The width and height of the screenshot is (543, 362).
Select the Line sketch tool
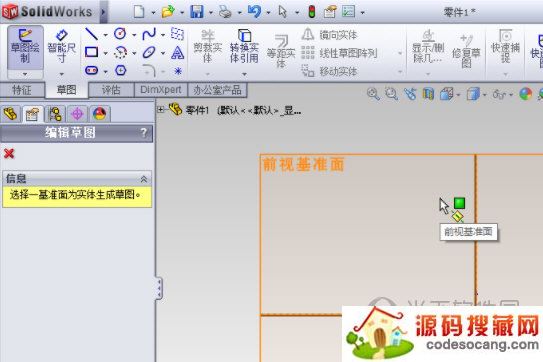click(x=91, y=34)
